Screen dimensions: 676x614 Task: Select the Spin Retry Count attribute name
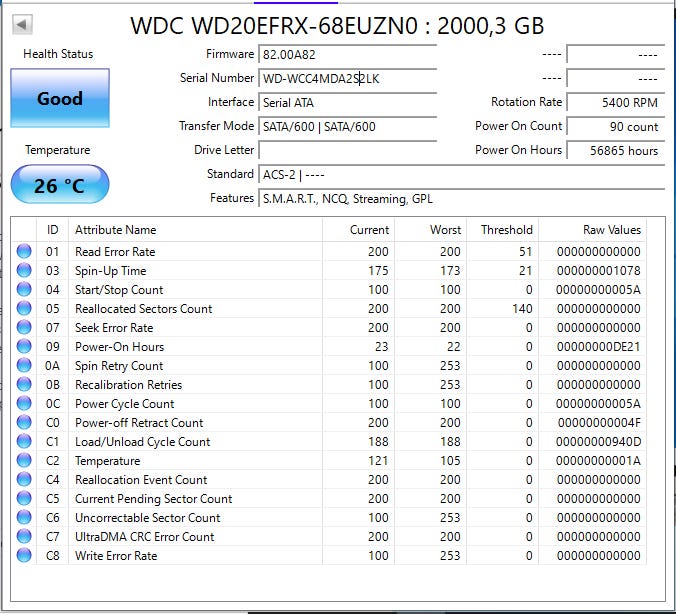[x=119, y=366]
